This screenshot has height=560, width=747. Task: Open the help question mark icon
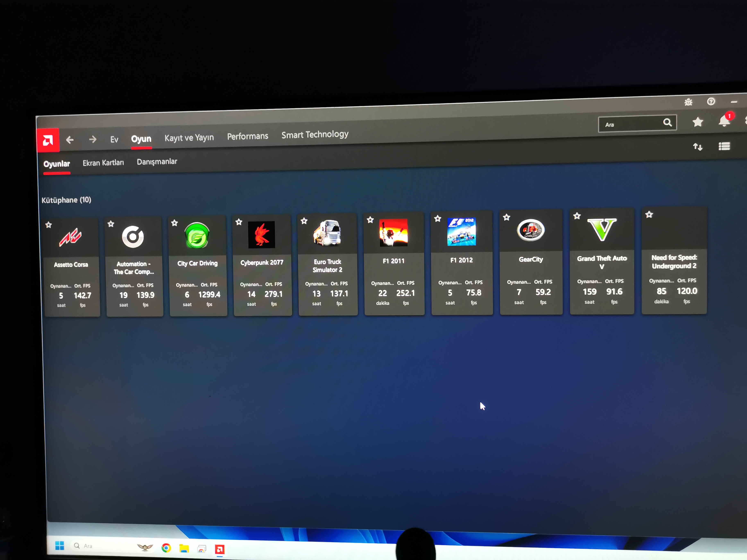point(711,102)
